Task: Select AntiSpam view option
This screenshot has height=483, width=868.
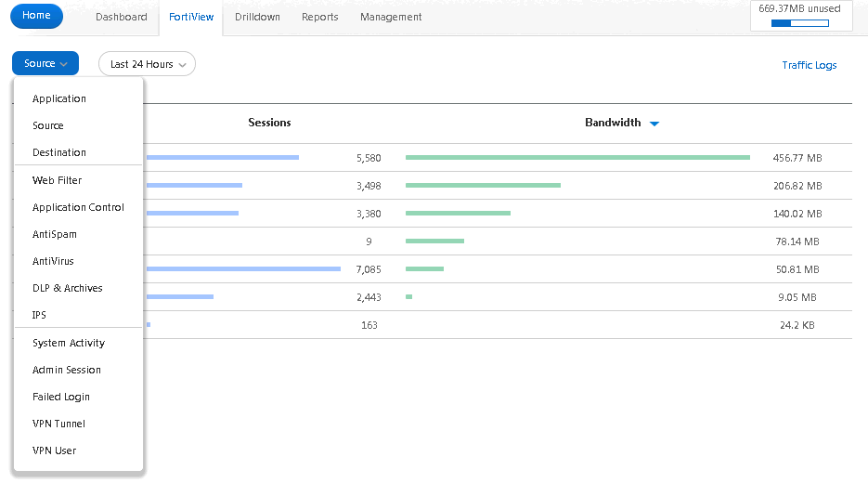Action: click(55, 234)
